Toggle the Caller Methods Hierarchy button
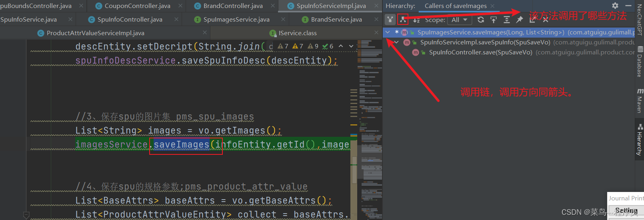Screen dimensions: 644x220 390,19
